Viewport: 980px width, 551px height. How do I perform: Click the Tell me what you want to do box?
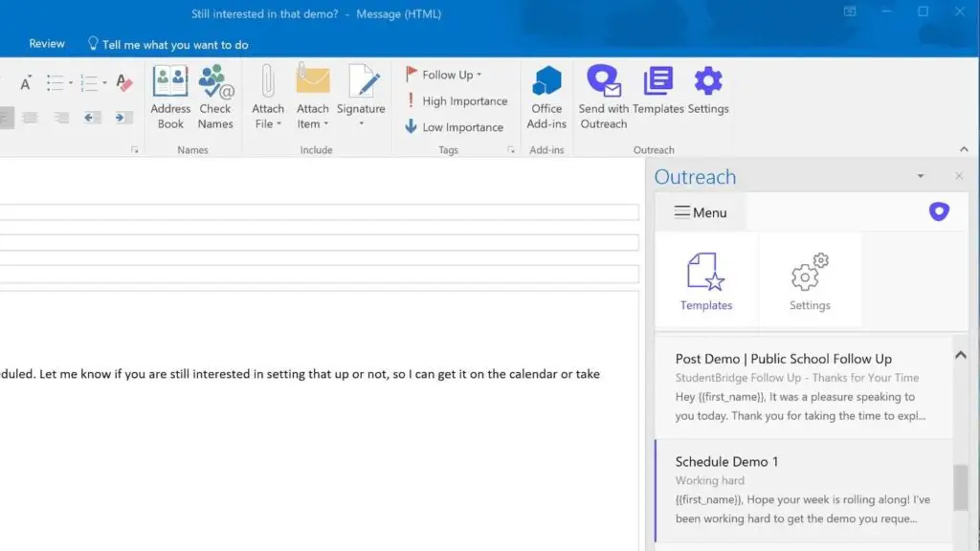click(x=168, y=44)
